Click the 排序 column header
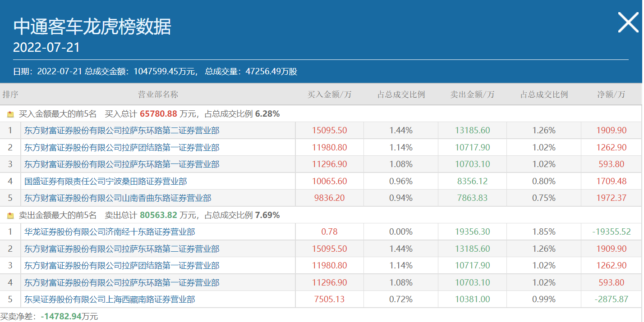Viewport: 644px width, 322px height. point(10,95)
